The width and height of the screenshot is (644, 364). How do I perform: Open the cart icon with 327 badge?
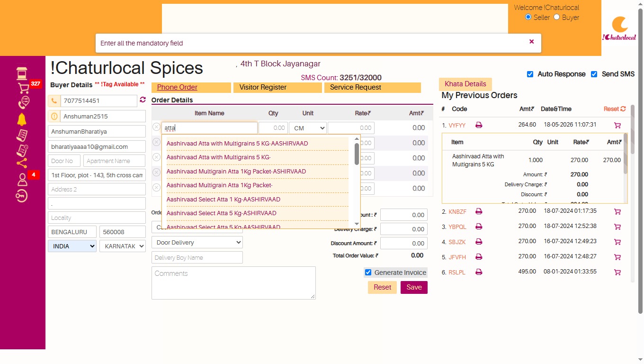(23, 88)
